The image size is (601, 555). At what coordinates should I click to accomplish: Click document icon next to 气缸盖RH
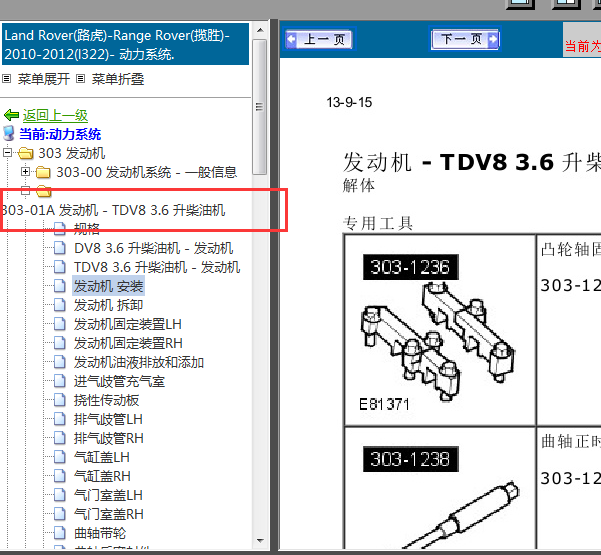pyautogui.click(x=59, y=476)
